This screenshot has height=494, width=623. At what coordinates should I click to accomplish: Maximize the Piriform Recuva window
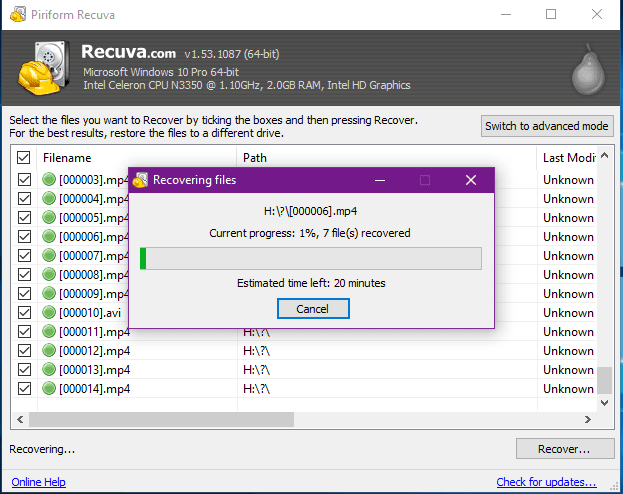click(x=551, y=14)
